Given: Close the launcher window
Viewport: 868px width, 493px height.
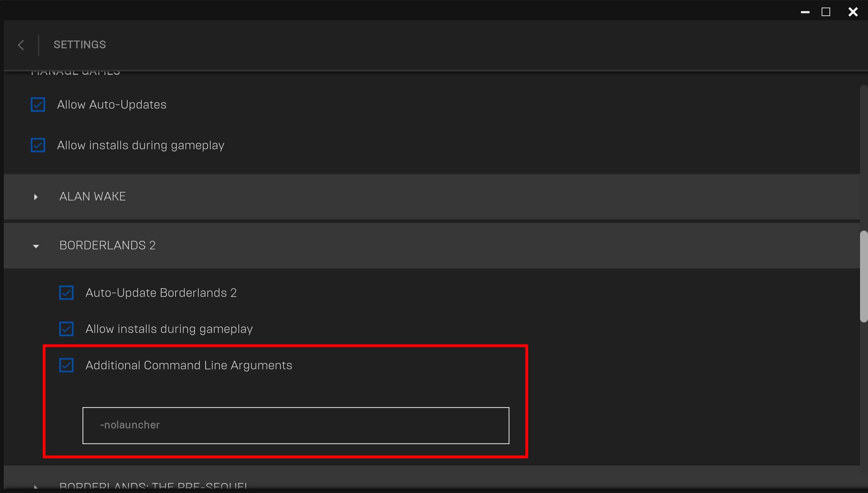Looking at the screenshot, I should pyautogui.click(x=853, y=12).
